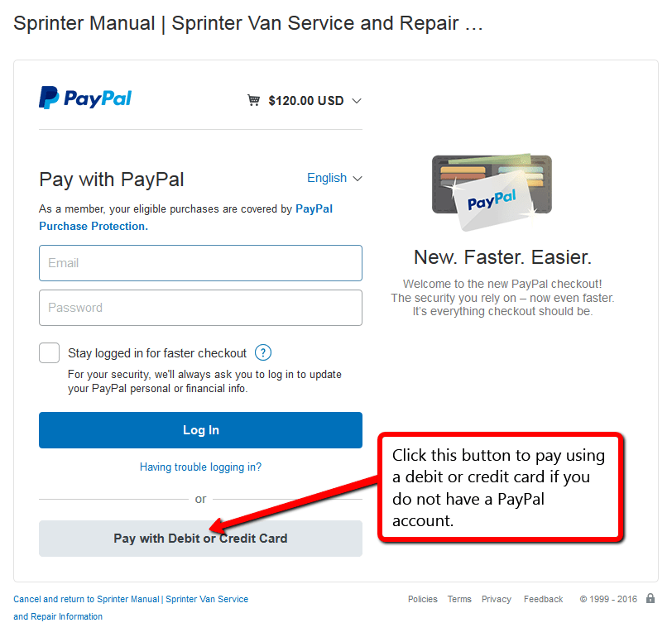Click the Log In button
Viewport: 672px width, 637px height.
[200, 430]
